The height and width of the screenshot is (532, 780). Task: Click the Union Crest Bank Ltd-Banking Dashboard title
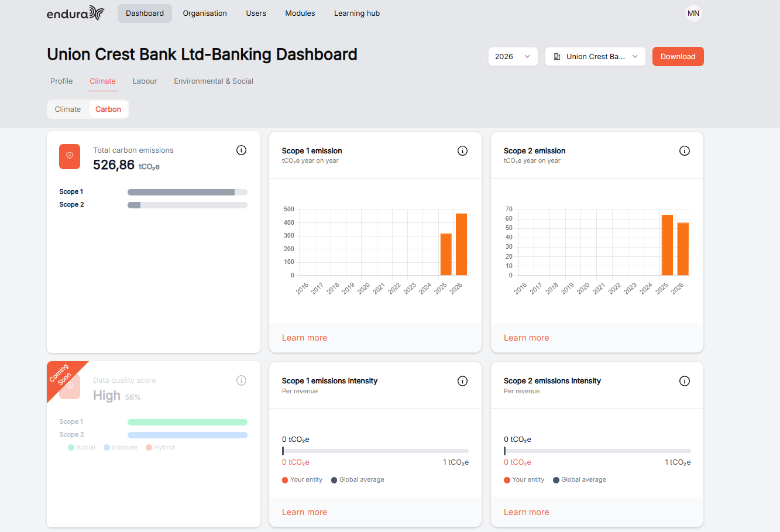[202, 54]
